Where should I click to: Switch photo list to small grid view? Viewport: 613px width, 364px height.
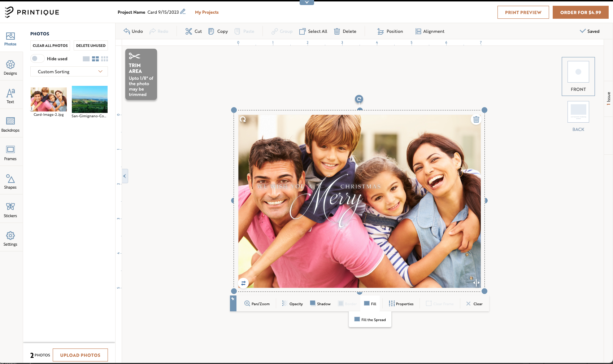click(105, 58)
